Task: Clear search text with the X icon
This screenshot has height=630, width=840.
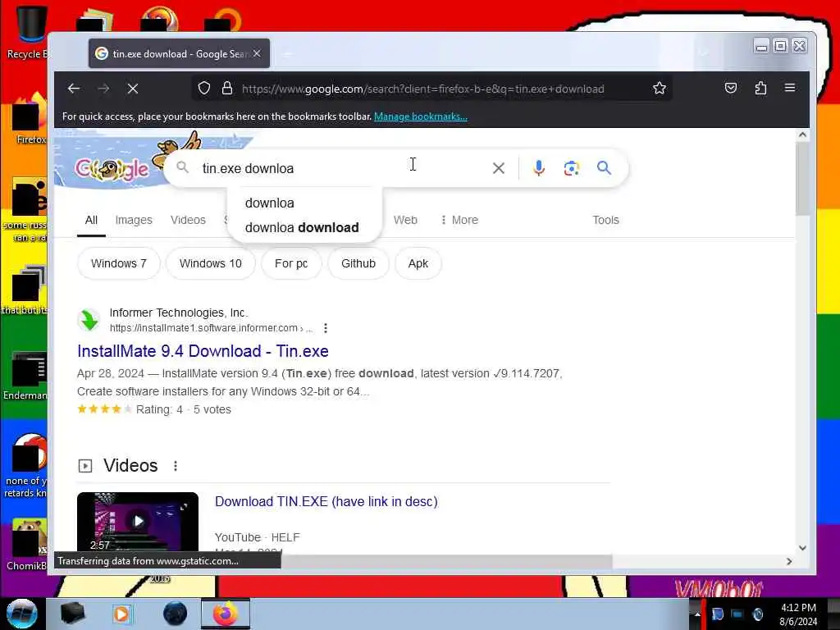Action: (498, 168)
